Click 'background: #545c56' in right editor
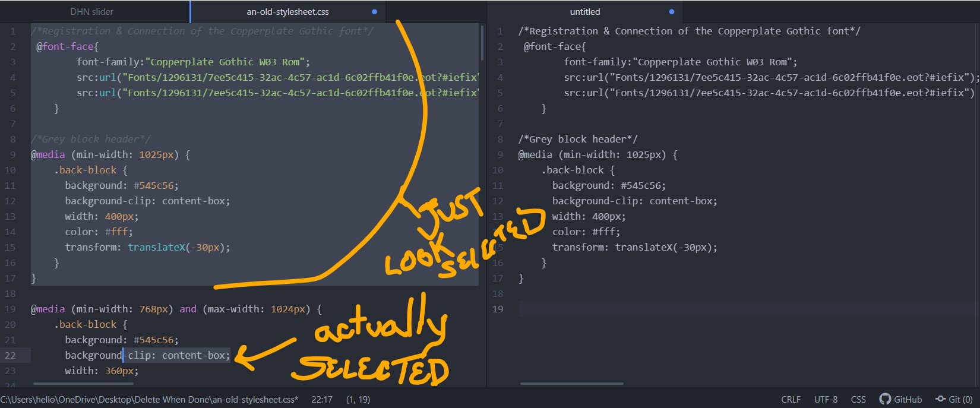Viewport: 980px width, 408px height. pyautogui.click(x=606, y=185)
